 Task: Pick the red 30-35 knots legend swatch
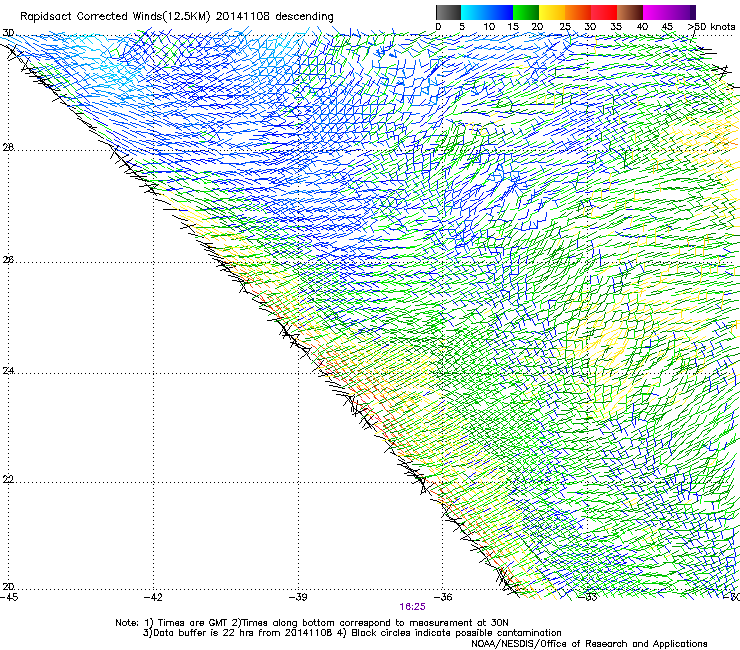604,12
